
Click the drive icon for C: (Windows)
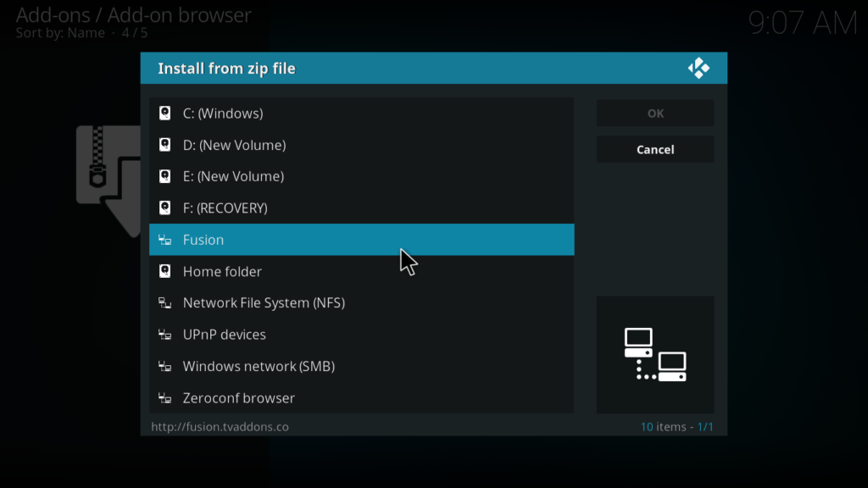165,114
